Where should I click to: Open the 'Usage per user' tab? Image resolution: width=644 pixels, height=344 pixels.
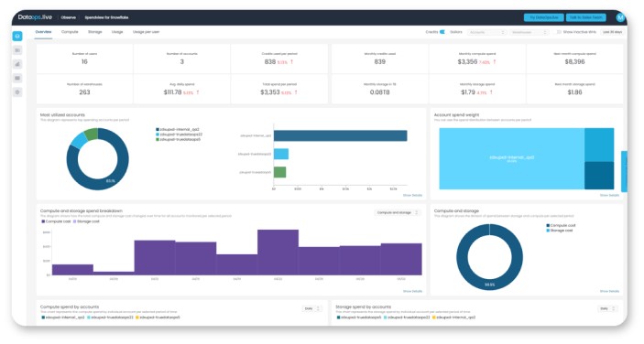pyautogui.click(x=146, y=32)
